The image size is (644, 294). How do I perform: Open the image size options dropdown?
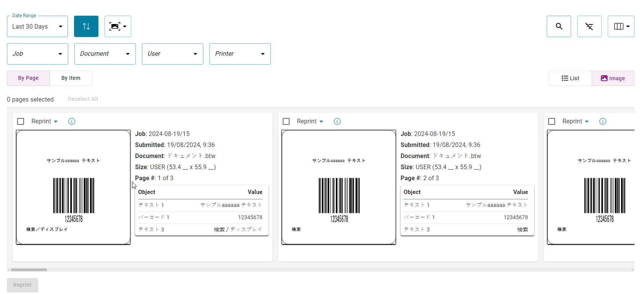[x=118, y=26]
